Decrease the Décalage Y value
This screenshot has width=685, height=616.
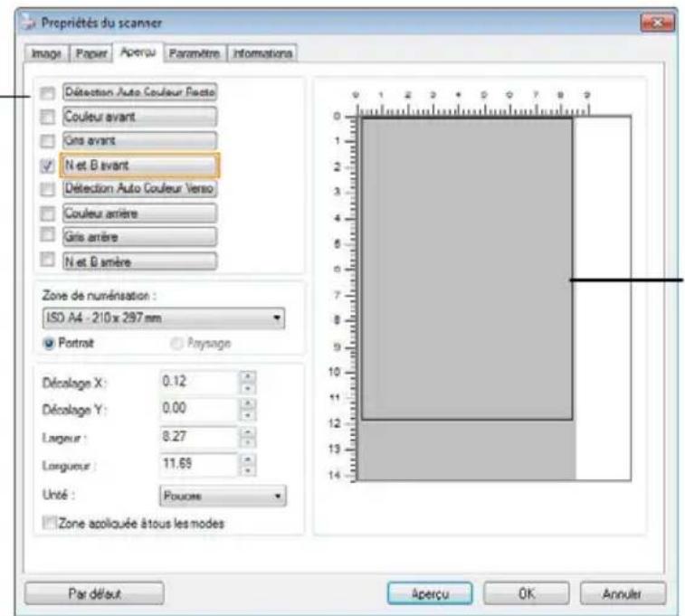[x=248, y=415]
